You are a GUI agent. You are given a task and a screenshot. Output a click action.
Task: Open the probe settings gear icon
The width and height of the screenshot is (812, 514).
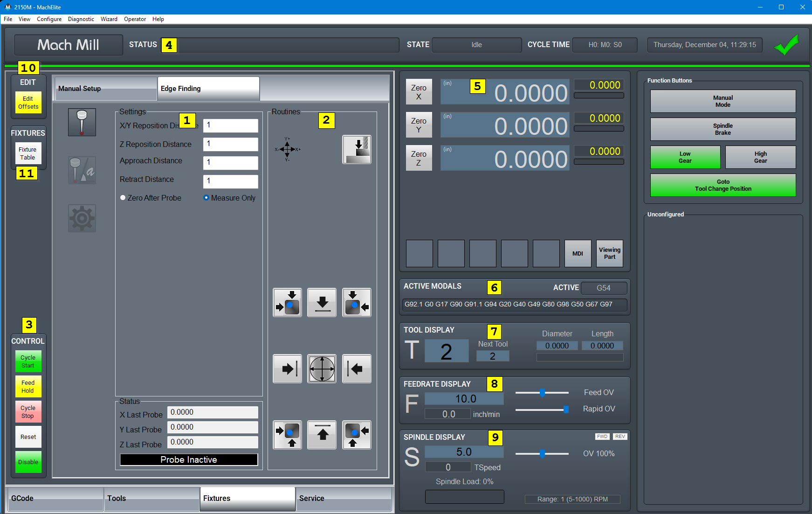point(82,218)
